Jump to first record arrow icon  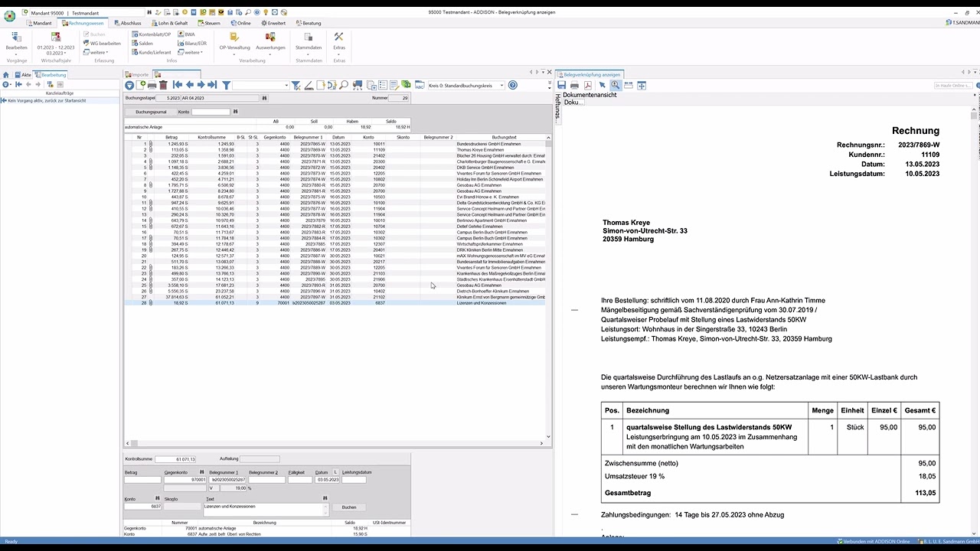pyautogui.click(x=178, y=85)
